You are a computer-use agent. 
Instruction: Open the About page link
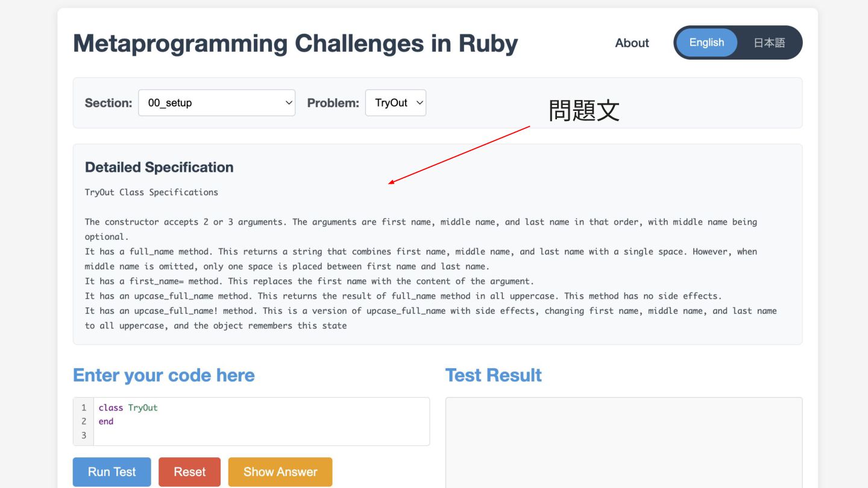[632, 43]
